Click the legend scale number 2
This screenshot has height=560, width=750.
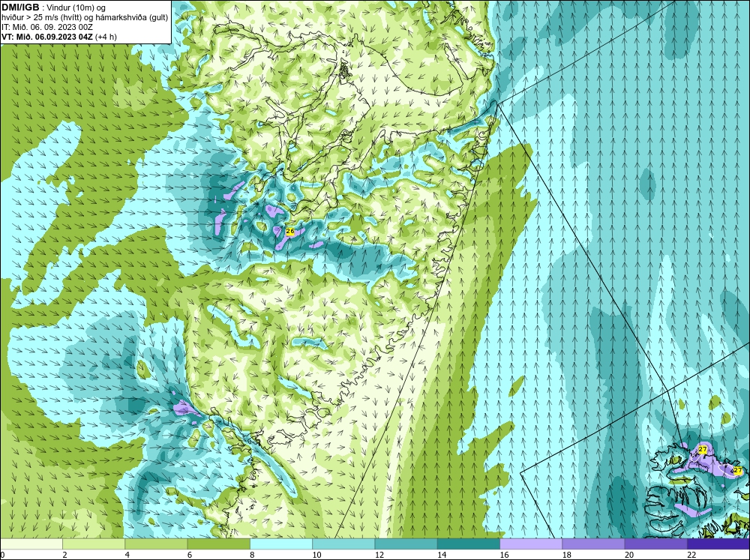(x=64, y=555)
